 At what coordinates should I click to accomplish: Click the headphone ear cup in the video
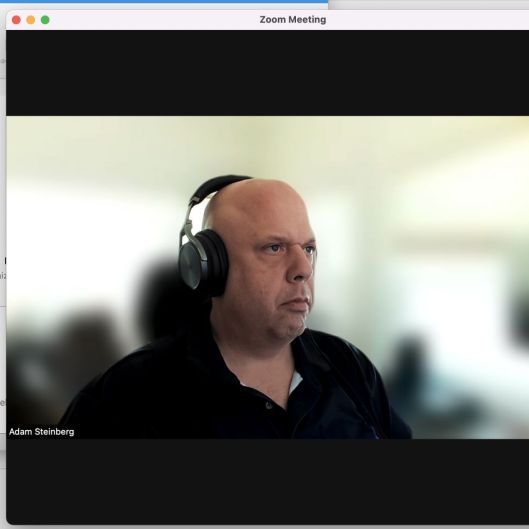click(x=202, y=264)
